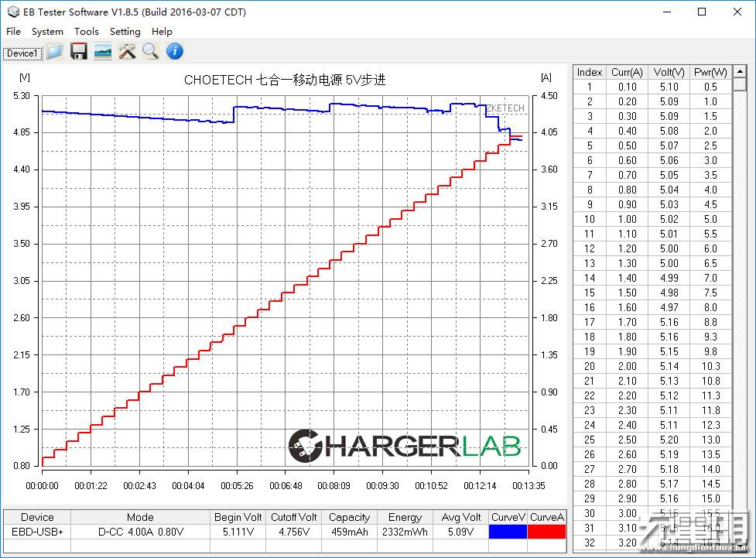Image resolution: width=756 pixels, height=558 pixels.
Task: Click the save screenshot picture icon
Action: tap(103, 51)
